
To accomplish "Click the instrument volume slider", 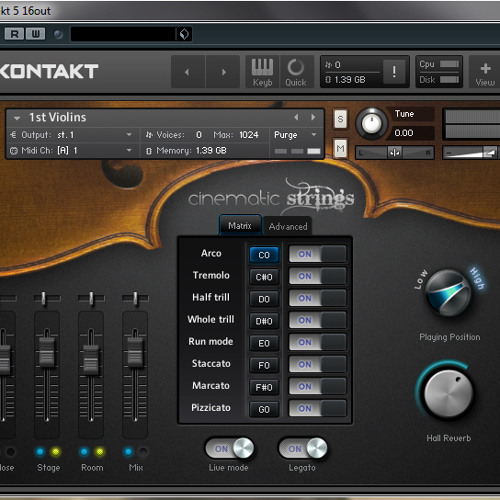I will click(x=471, y=153).
